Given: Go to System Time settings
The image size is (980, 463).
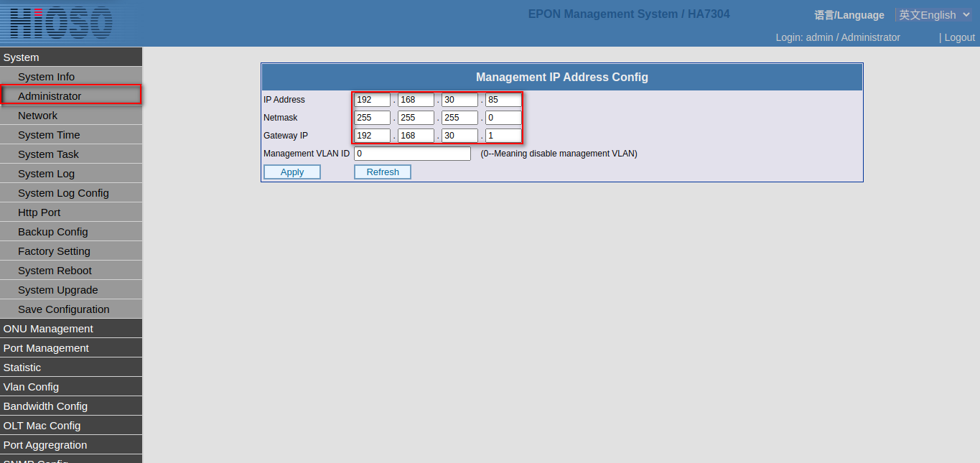Looking at the screenshot, I should tap(49, 135).
